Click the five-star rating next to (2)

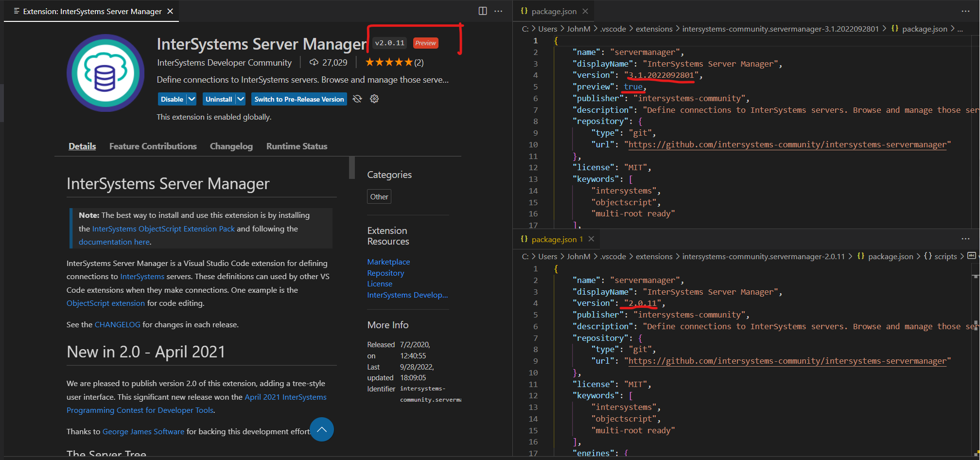388,62
